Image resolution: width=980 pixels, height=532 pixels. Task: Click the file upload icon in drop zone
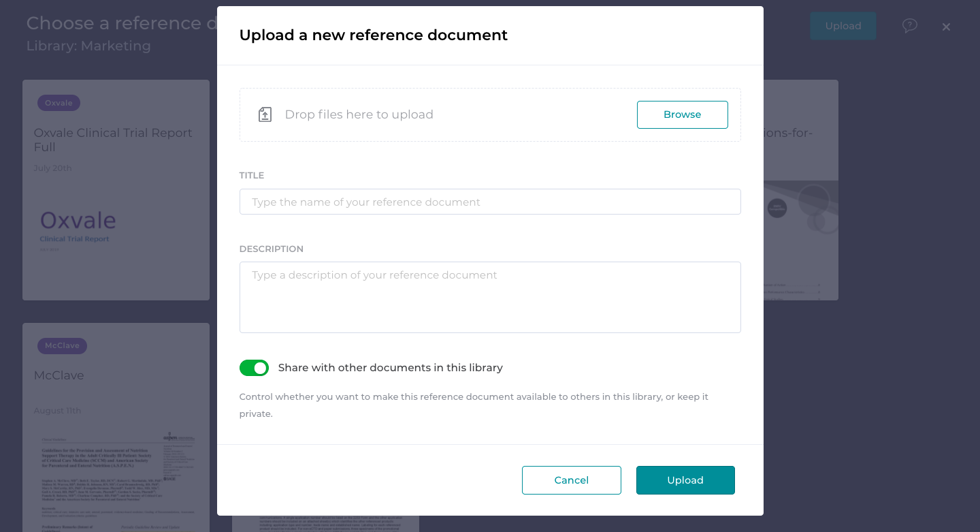[x=265, y=114]
